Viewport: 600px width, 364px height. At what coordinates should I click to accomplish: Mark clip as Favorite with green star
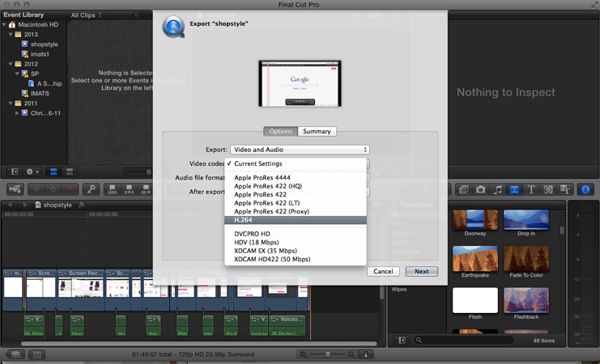36,189
